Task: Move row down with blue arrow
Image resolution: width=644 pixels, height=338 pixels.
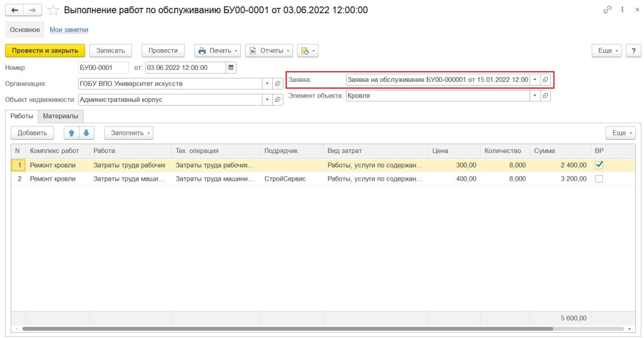Action: (86, 133)
